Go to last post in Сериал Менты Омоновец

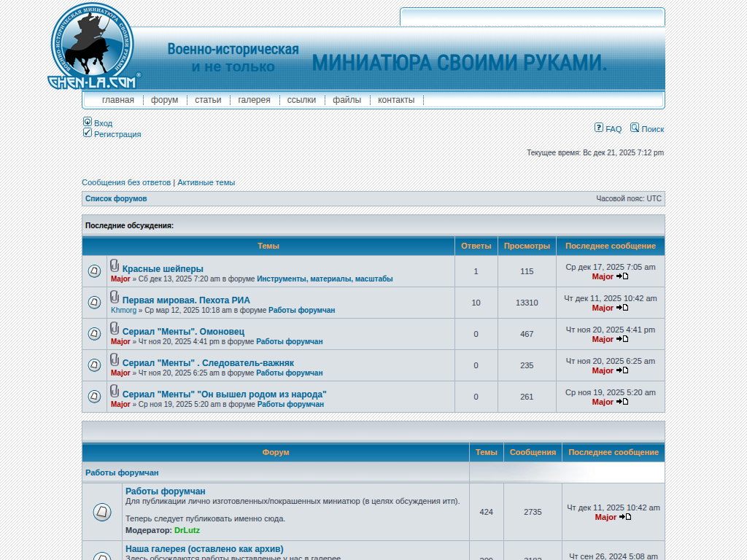click(x=622, y=339)
